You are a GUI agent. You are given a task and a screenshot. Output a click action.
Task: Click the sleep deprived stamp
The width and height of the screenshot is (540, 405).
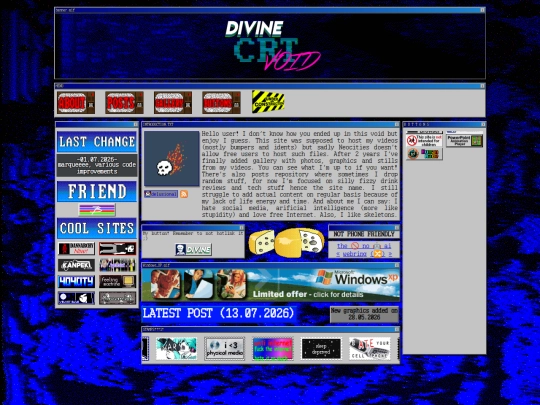coord(321,349)
